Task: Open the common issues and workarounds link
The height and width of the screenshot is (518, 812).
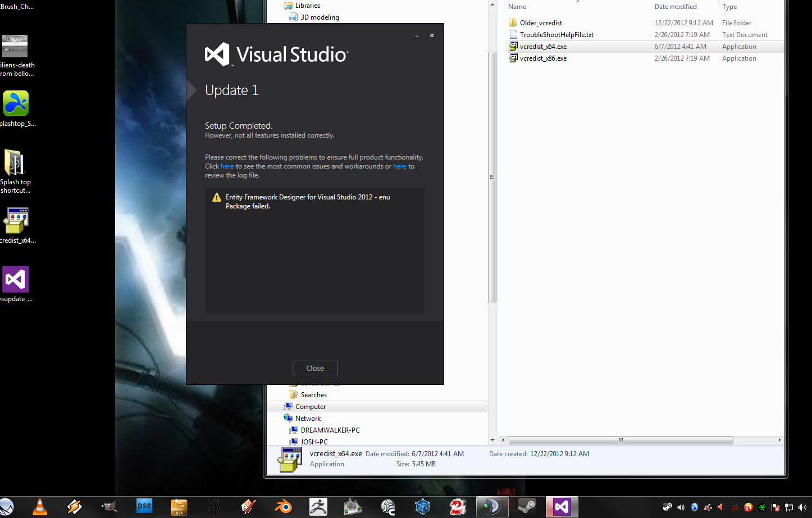Action: tap(227, 166)
